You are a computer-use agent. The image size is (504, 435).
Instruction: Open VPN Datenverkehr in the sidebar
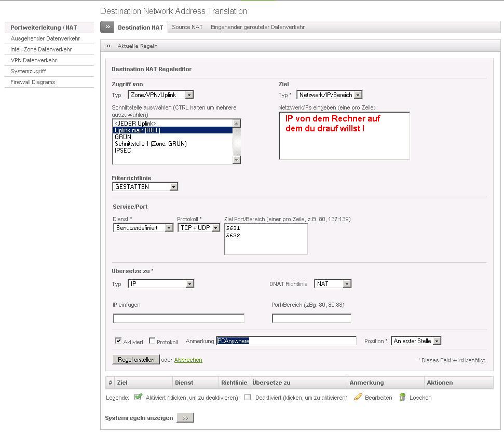(x=34, y=60)
